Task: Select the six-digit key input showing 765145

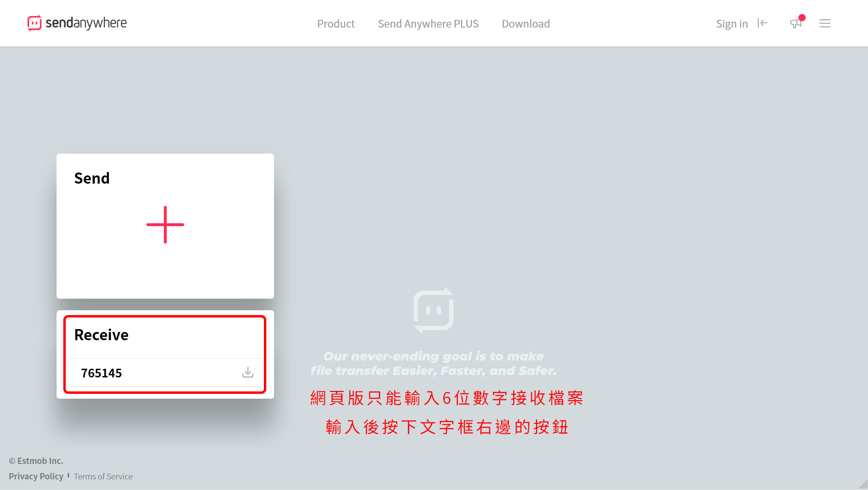Action: click(x=145, y=373)
